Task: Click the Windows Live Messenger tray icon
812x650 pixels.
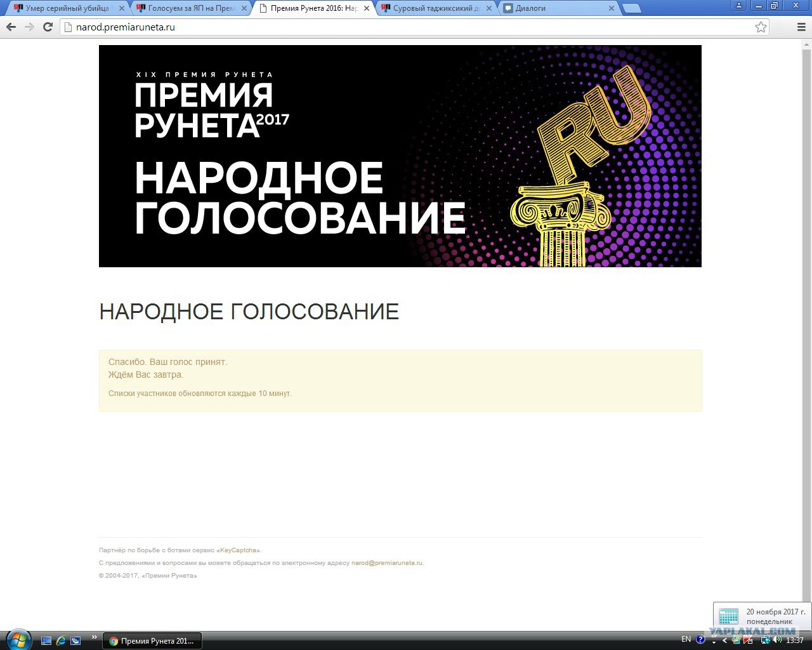Action: point(736,640)
